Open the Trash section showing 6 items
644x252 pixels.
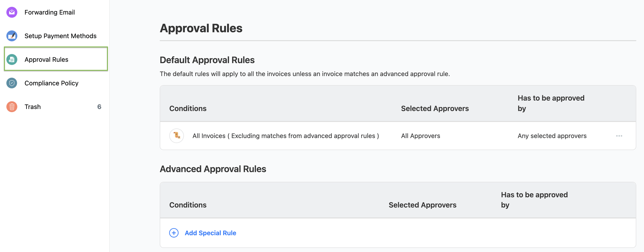pos(32,107)
